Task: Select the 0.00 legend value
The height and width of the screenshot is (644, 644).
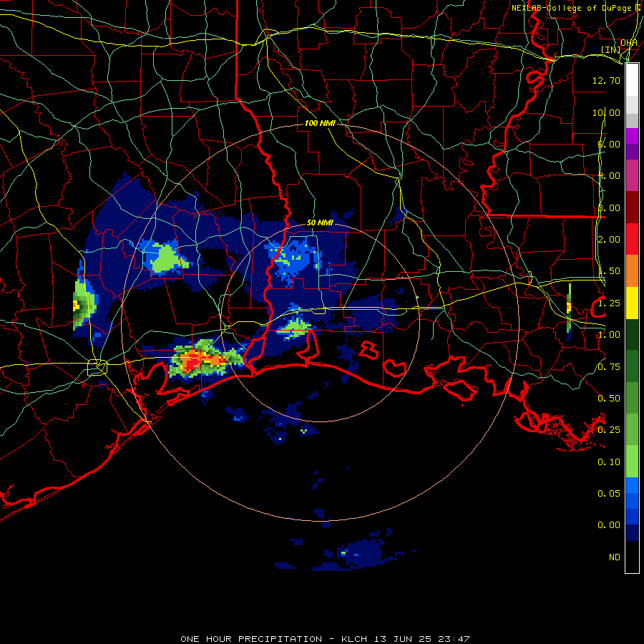Action: [x=609, y=525]
